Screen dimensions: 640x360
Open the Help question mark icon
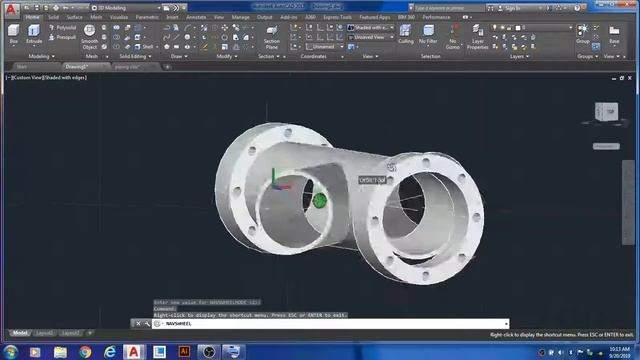pyautogui.click(x=577, y=8)
